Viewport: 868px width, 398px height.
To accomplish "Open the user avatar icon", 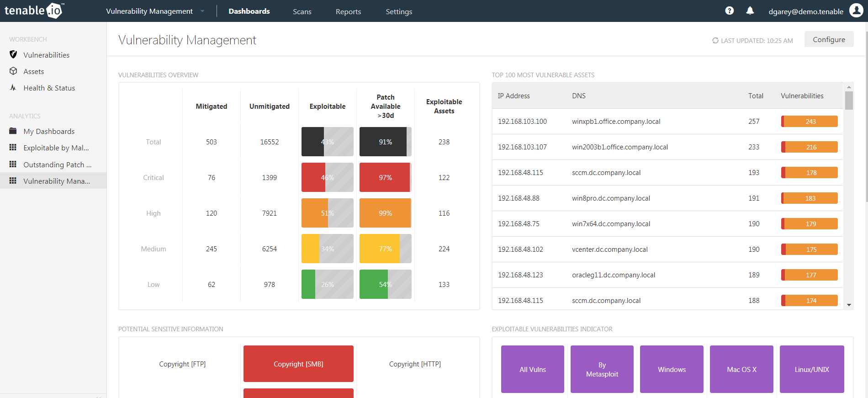I will (x=856, y=10).
